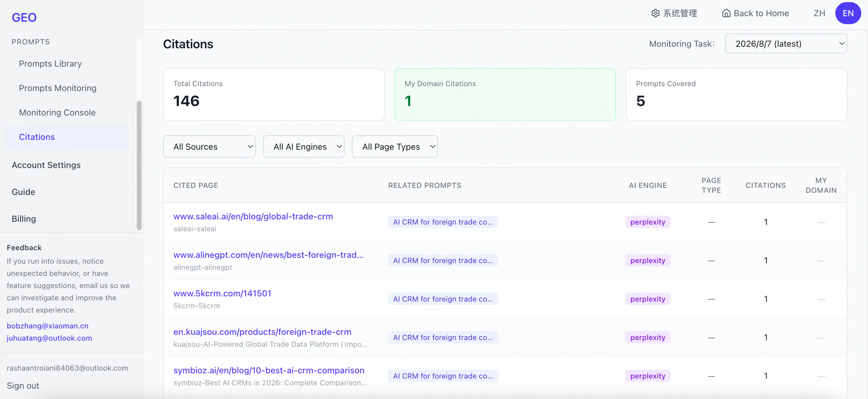Open the symbioz.ai ai-crm-comparison link
Viewport: 868px width, 399px height.
point(269,370)
